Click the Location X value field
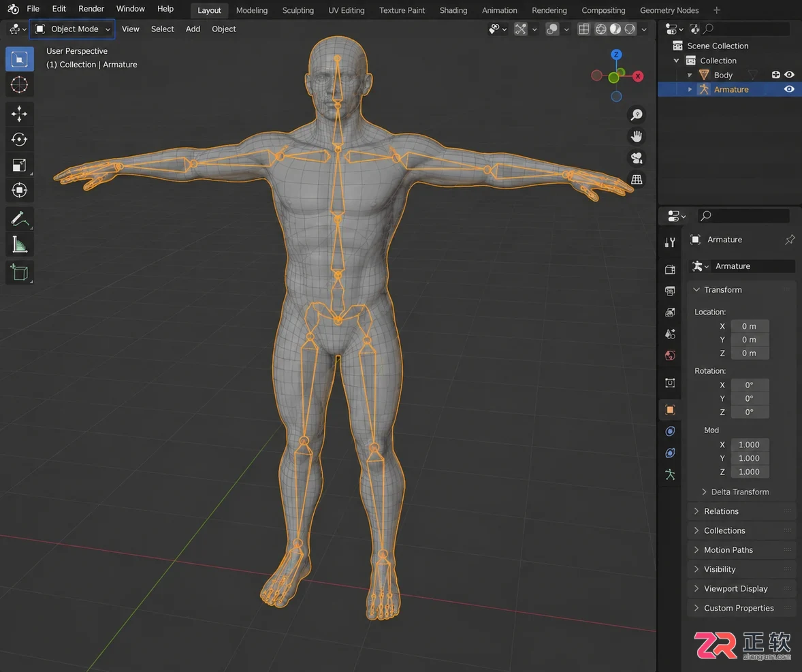The image size is (802, 672). pyautogui.click(x=750, y=326)
